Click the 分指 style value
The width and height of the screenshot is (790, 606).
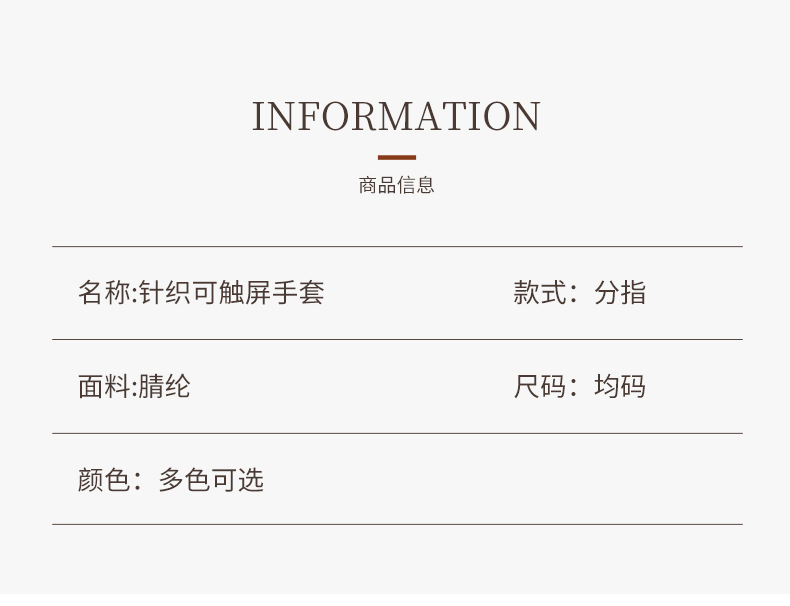[620, 293]
